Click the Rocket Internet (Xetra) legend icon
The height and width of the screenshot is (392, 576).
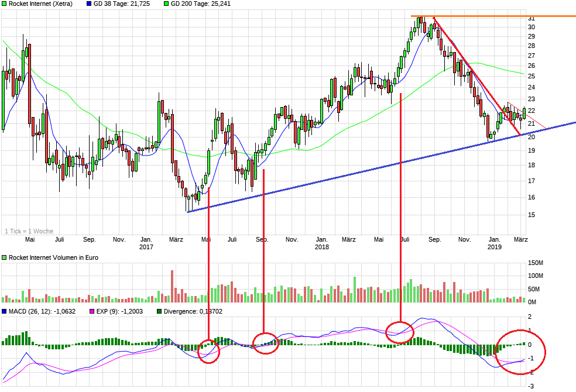[5, 5]
